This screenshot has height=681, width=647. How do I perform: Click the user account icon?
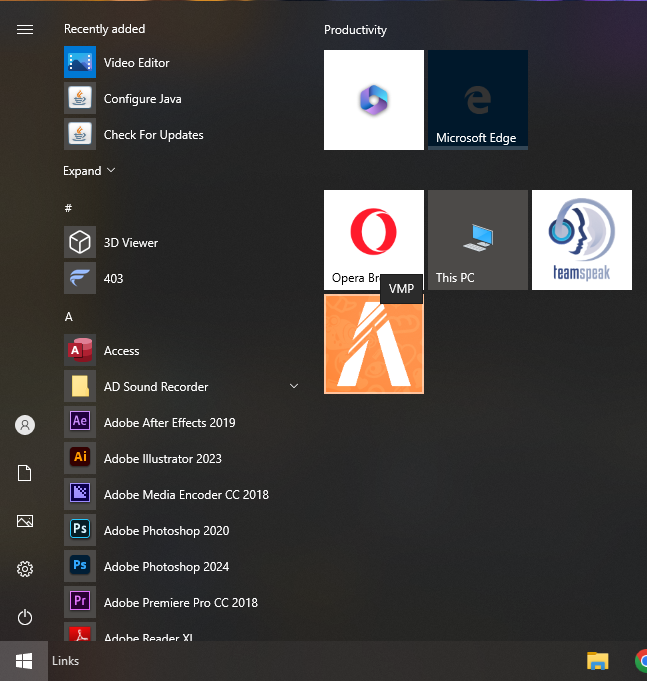(x=25, y=425)
